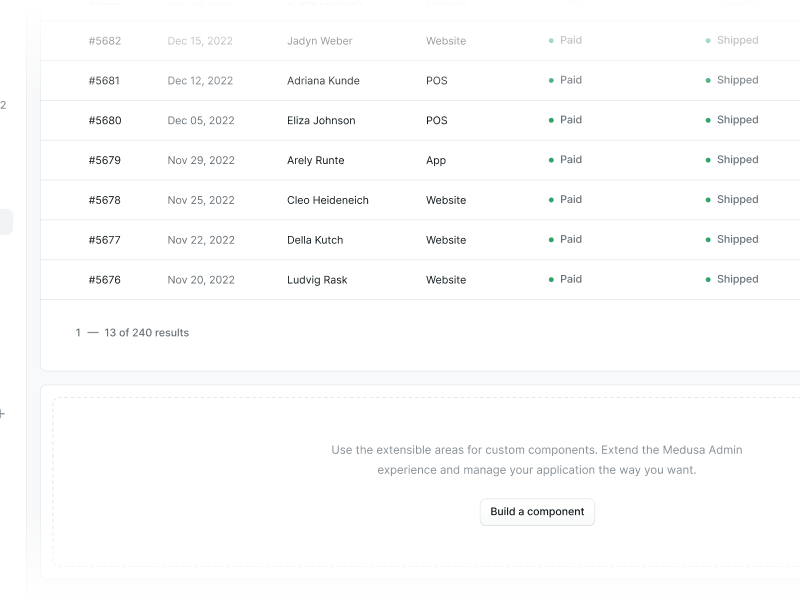Click Shipped status for order #5682
The width and height of the screenshot is (800, 608).
(732, 40)
